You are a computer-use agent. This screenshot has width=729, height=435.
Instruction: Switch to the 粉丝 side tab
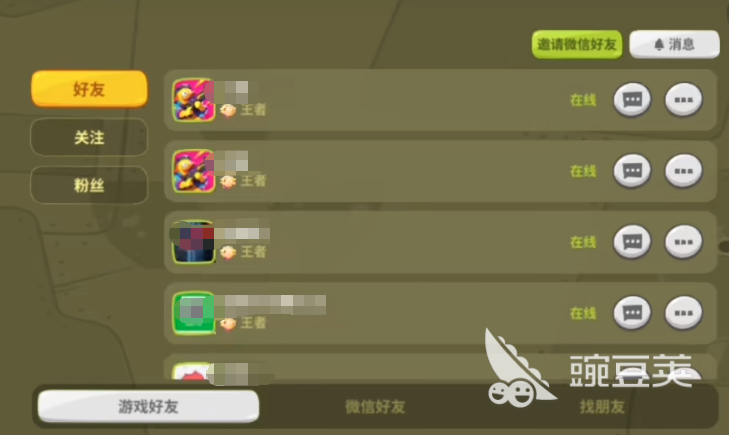[x=89, y=185]
